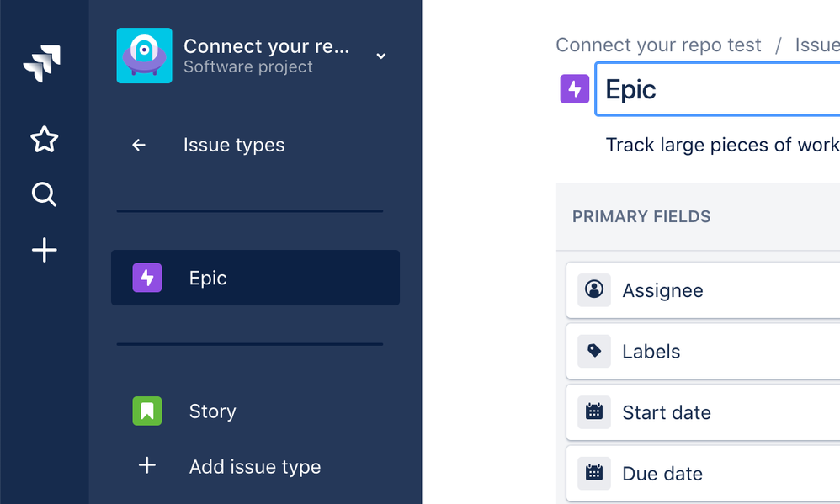Click the purple Epic icon beside title
This screenshot has height=504, width=840.
click(575, 89)
